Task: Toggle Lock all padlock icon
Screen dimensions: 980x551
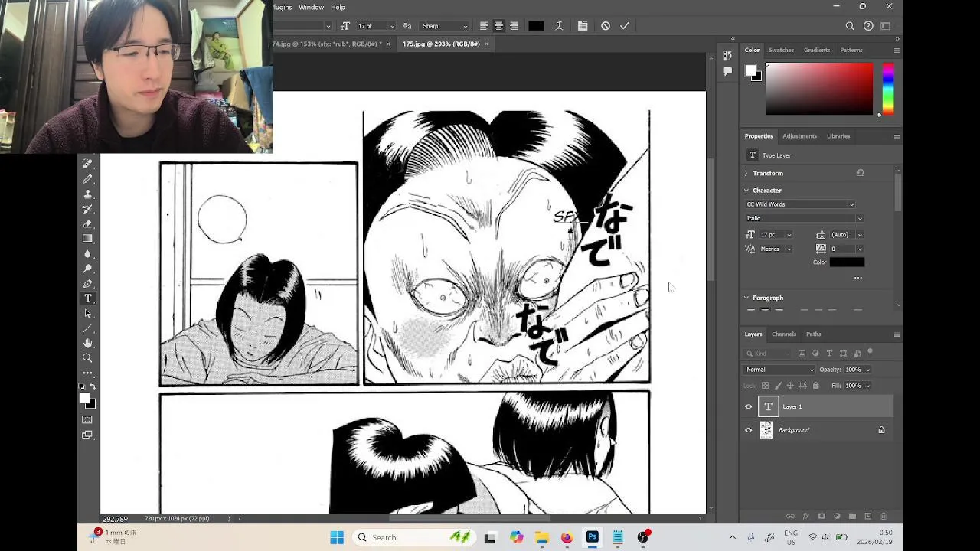Action: pyautogui.click(x=815, y=386)
